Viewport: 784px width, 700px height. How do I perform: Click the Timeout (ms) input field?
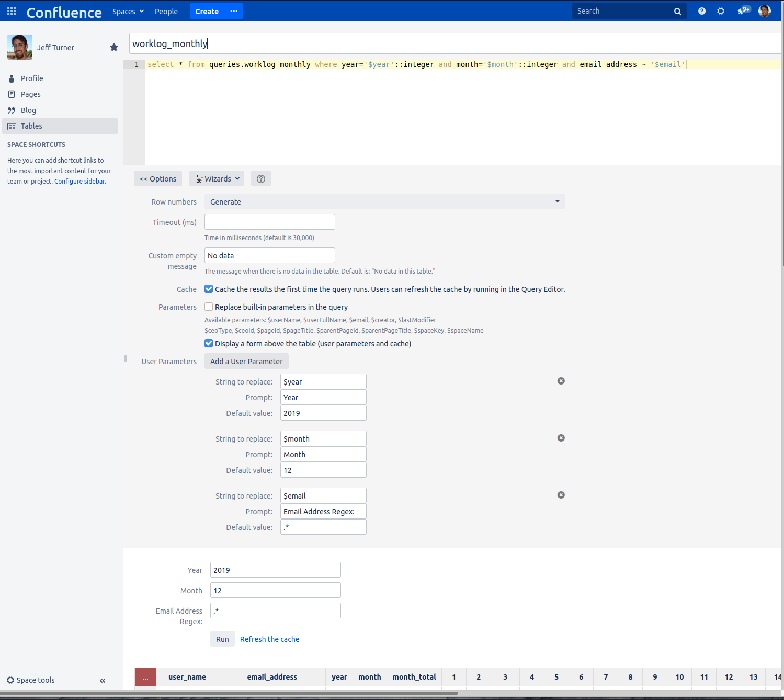click(269, 222)
